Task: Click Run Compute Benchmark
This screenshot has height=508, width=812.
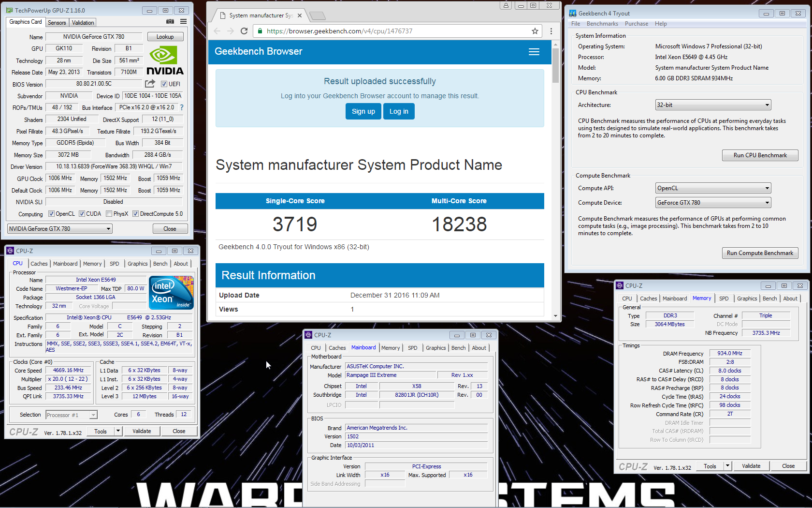Action: click(x=760, y=253)
